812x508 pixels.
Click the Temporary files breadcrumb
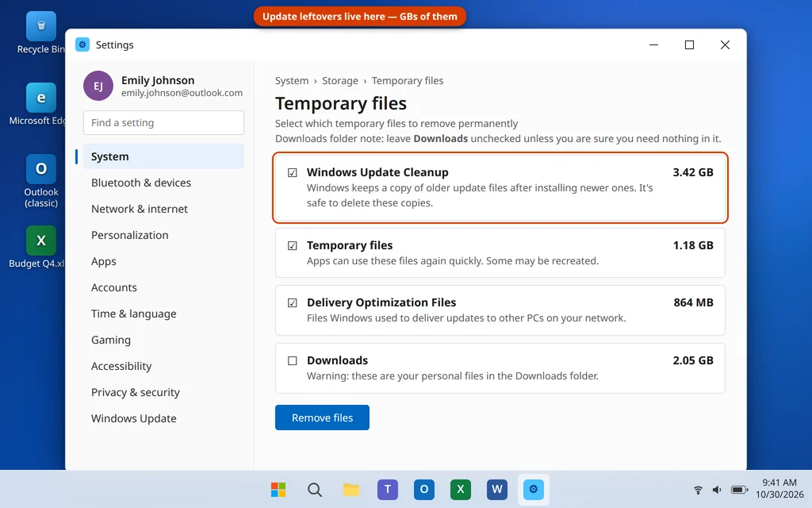(408, 80)
